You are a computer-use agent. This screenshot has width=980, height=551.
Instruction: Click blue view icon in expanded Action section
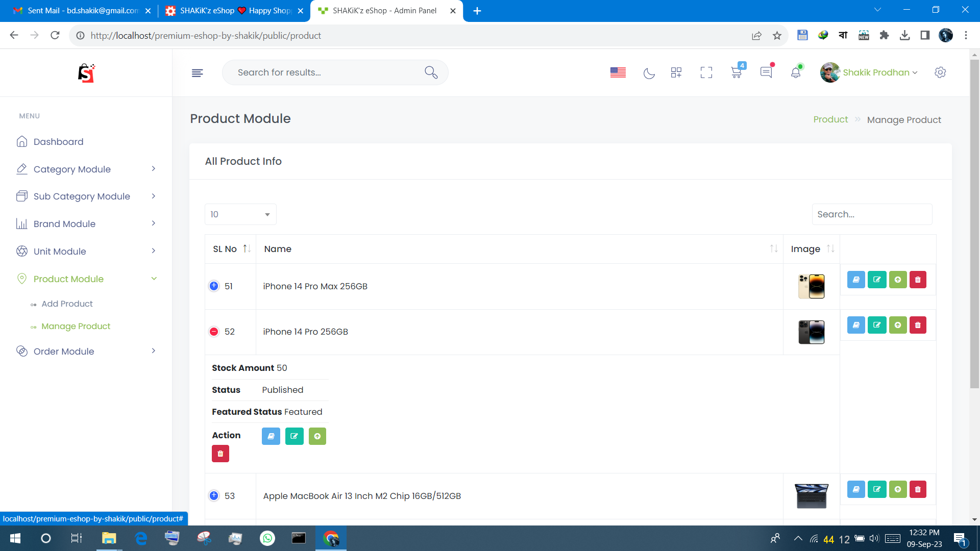pyautogui.click(x=271, y=436)
